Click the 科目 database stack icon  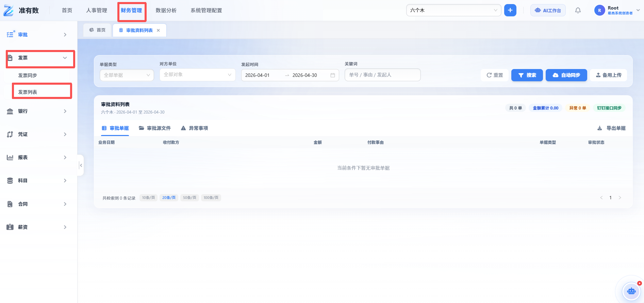pyautogui.click(x=10, y=181)
